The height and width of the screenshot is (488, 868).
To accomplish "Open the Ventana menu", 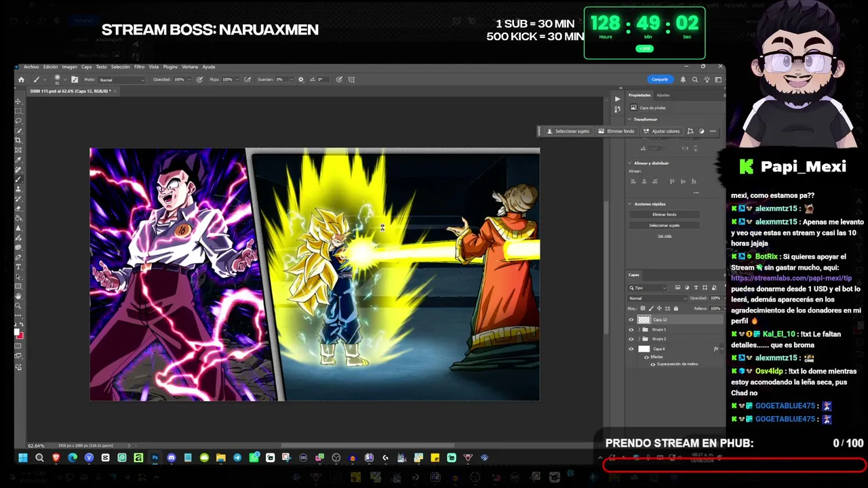I will point(190,67).
